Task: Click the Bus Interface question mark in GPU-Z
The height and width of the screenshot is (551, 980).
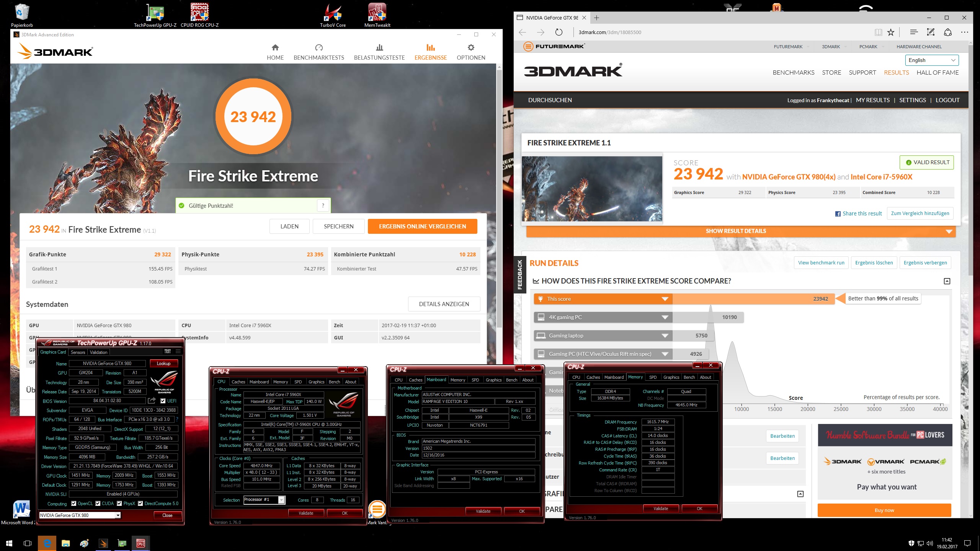Action: click(177, 419)
